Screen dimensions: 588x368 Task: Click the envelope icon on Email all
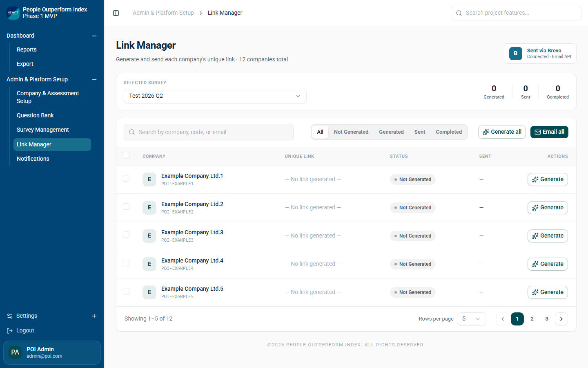click(x=538, y=132)
